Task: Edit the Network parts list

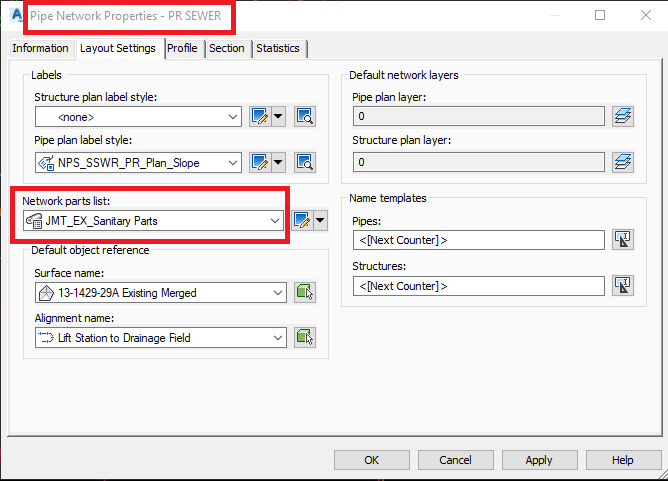Action: tap(302, 220)
